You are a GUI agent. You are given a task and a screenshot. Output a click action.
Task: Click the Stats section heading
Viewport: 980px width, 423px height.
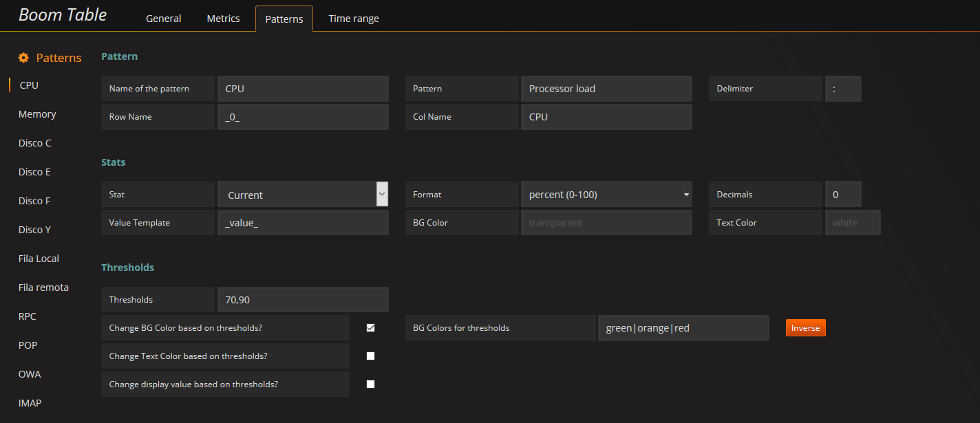(114, 162)
